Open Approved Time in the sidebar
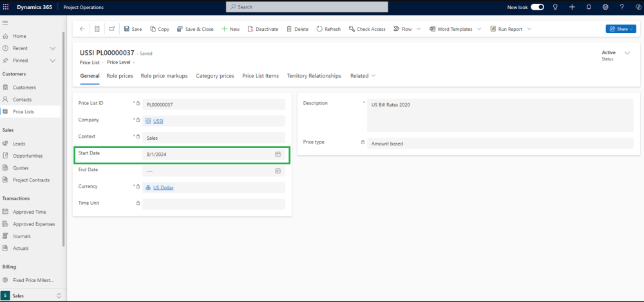The height and width of the screenshot is (302, 644). coord(30,212)
